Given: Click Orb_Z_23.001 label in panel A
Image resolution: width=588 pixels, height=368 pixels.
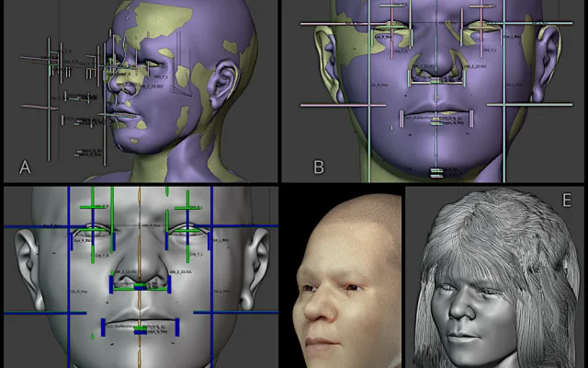Looking at the screenshot, I should pos(152,86).
